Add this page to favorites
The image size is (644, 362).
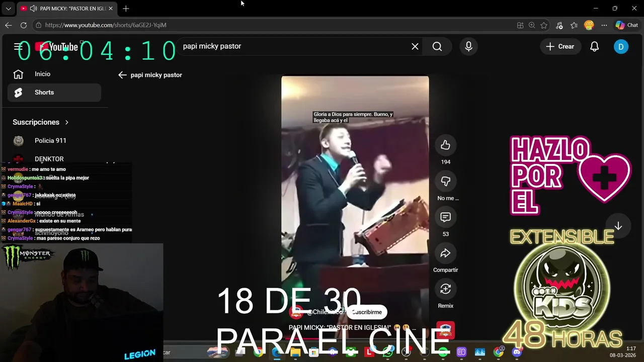[x=544, y=25]
